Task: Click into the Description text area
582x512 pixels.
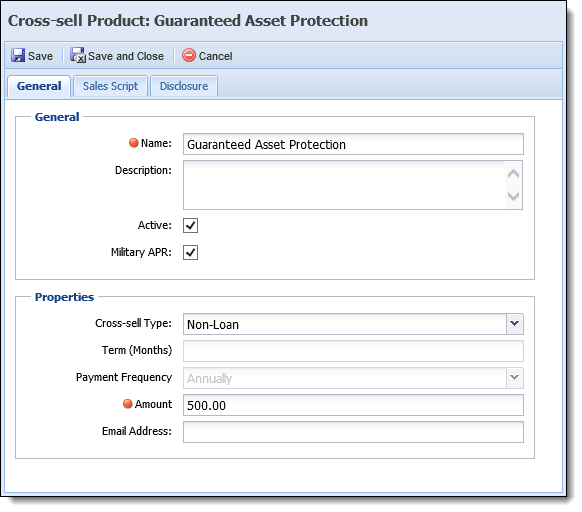Action: [x=344, y=185]
